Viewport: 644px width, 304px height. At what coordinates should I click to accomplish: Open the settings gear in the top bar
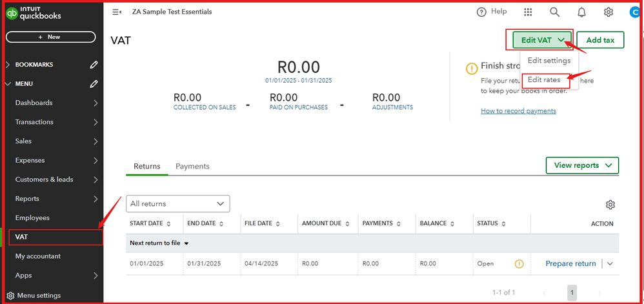point(609,12)
